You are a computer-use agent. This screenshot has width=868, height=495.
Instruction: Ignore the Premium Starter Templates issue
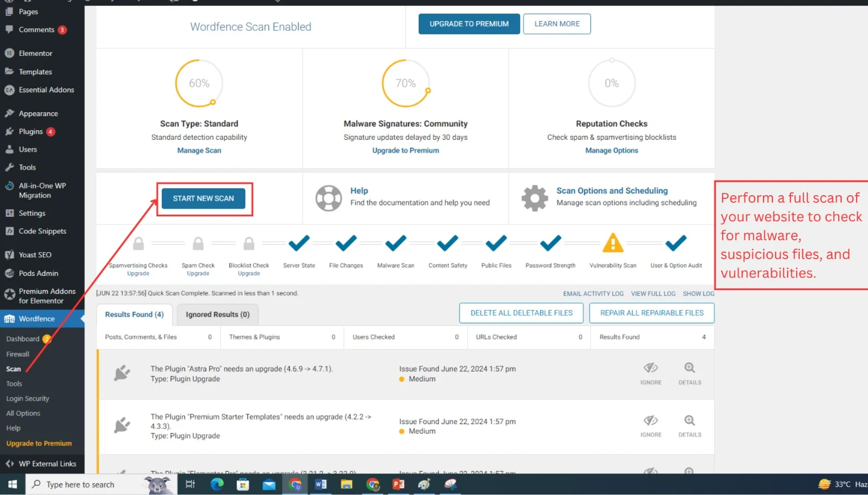coord(651,426)
